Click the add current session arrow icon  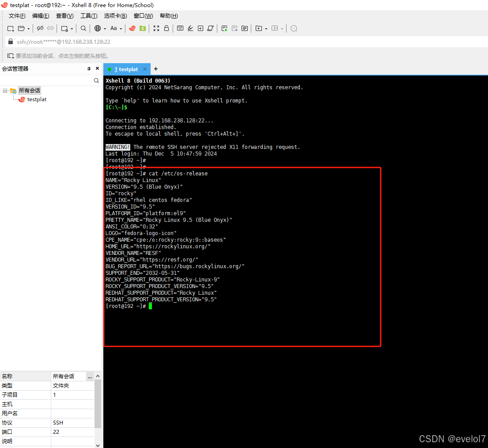[x=11, y=56]
